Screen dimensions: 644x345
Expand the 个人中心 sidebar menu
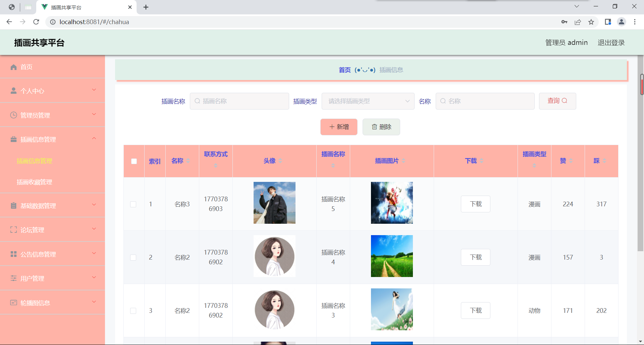tap(94, 90)
